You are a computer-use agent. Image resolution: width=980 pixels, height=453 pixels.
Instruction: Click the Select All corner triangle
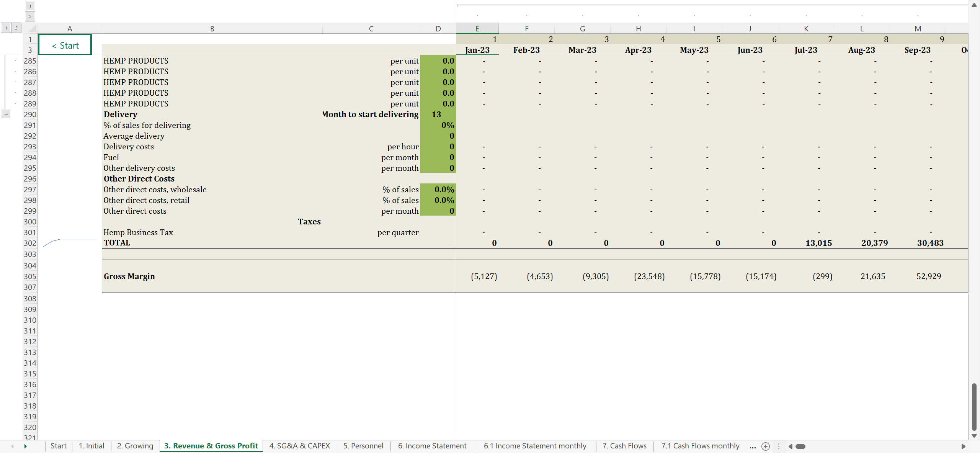click(x=32, y=28)
